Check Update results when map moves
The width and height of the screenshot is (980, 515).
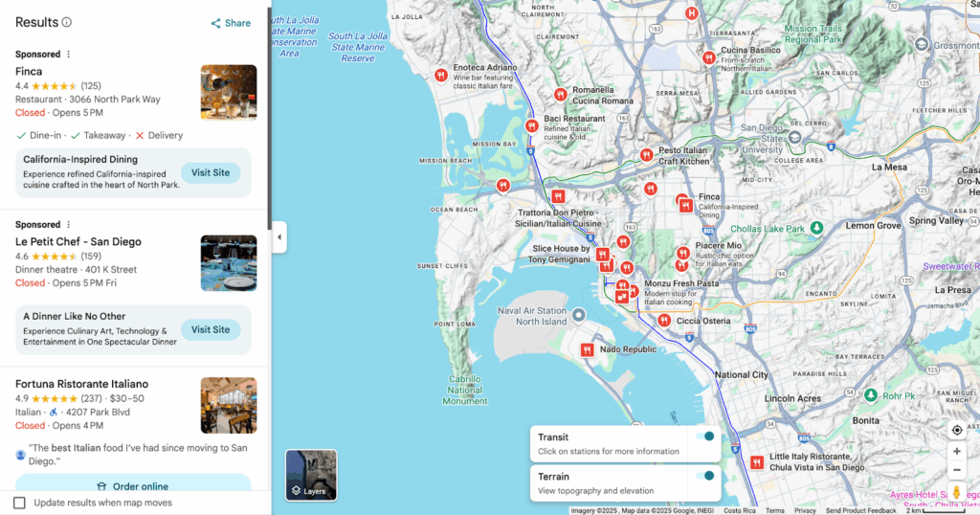tap(19, 503)
